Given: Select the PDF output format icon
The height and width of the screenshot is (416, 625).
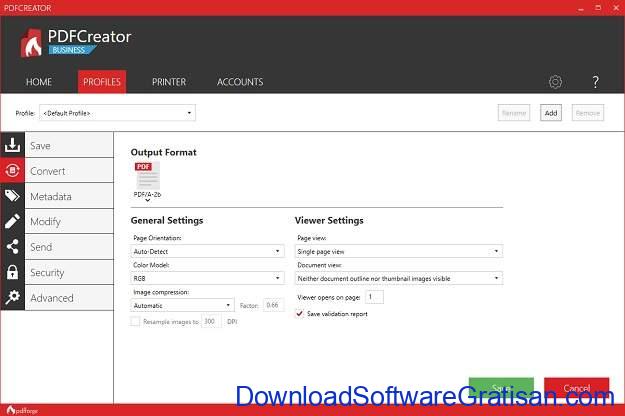Looking at the screenshot, I should coord(147,175).
